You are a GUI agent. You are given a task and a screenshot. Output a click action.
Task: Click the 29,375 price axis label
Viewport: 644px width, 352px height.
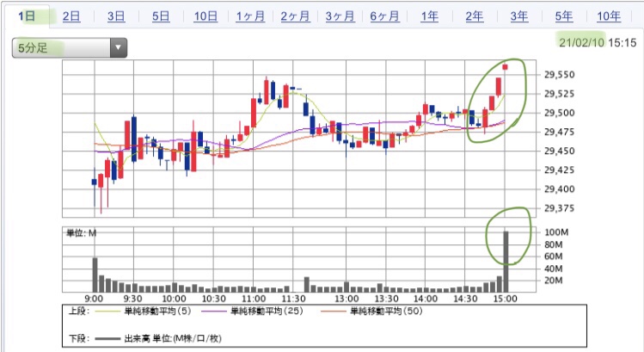point(560,208)
